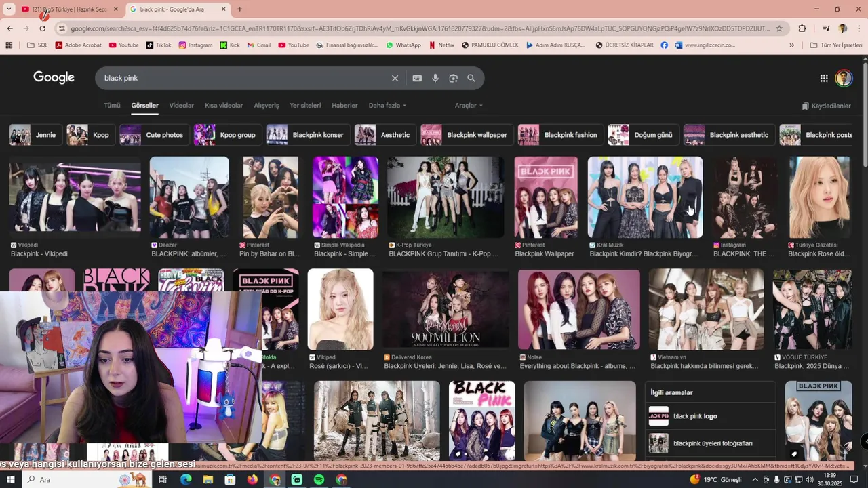Show hidden system tray icons
The height and width of the screenshot is (488, 868).
tap(755, 479)
